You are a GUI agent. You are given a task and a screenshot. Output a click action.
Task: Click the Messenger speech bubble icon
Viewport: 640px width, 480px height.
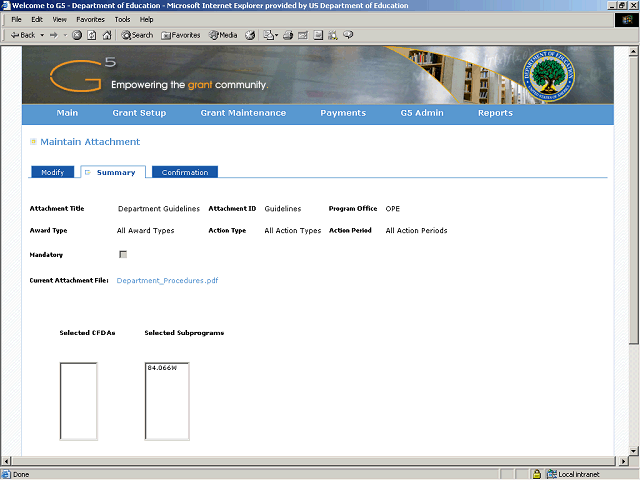coord(348,35)
